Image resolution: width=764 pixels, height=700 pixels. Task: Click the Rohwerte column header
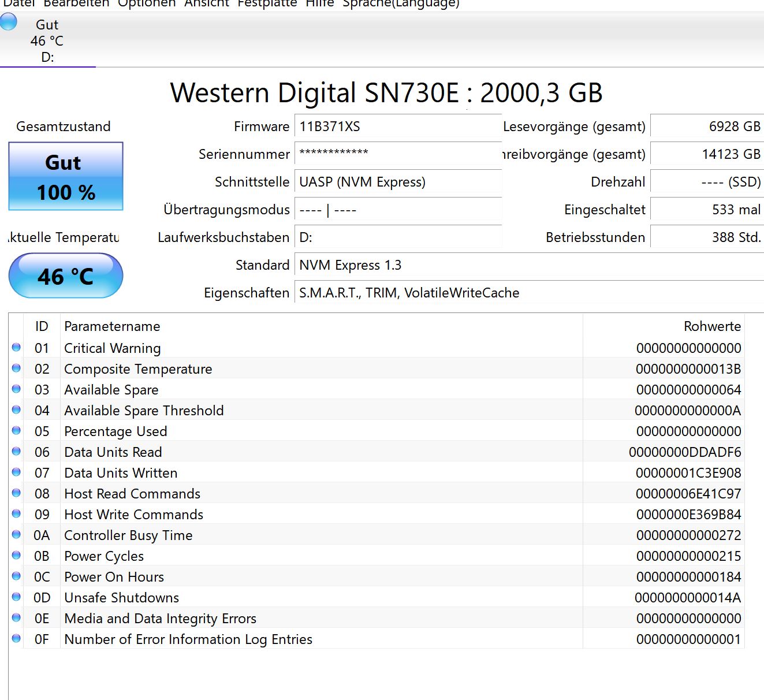point(664,326)
